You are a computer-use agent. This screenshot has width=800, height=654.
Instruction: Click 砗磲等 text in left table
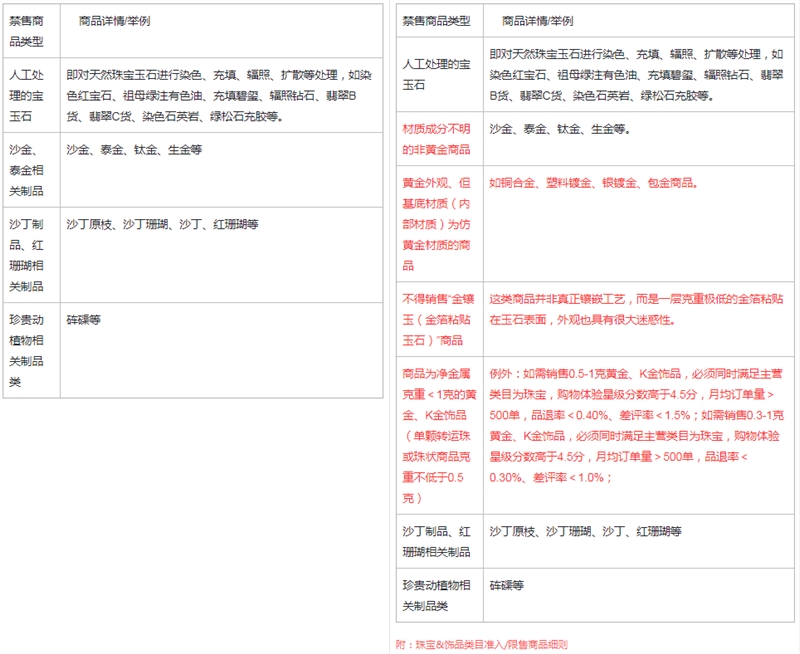pyautogui.click(x=84, y=320)
